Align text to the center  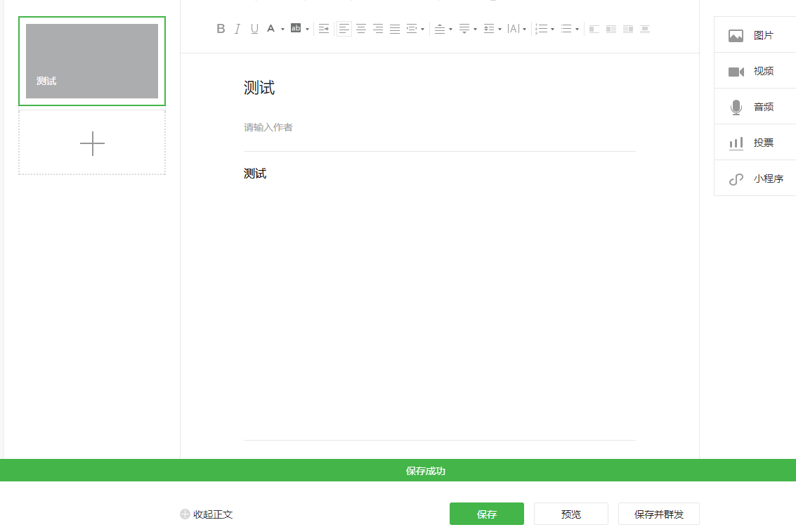(x=361, y=29)
